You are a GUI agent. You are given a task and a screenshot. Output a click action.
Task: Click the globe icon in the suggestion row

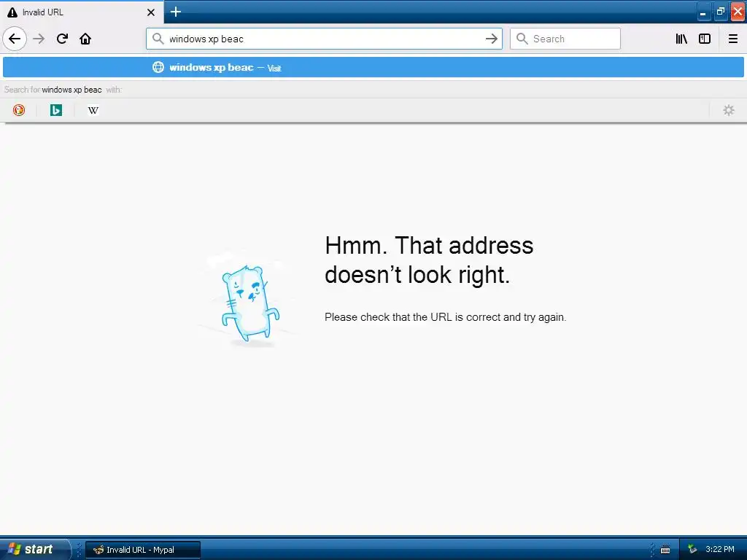point(158,67)
